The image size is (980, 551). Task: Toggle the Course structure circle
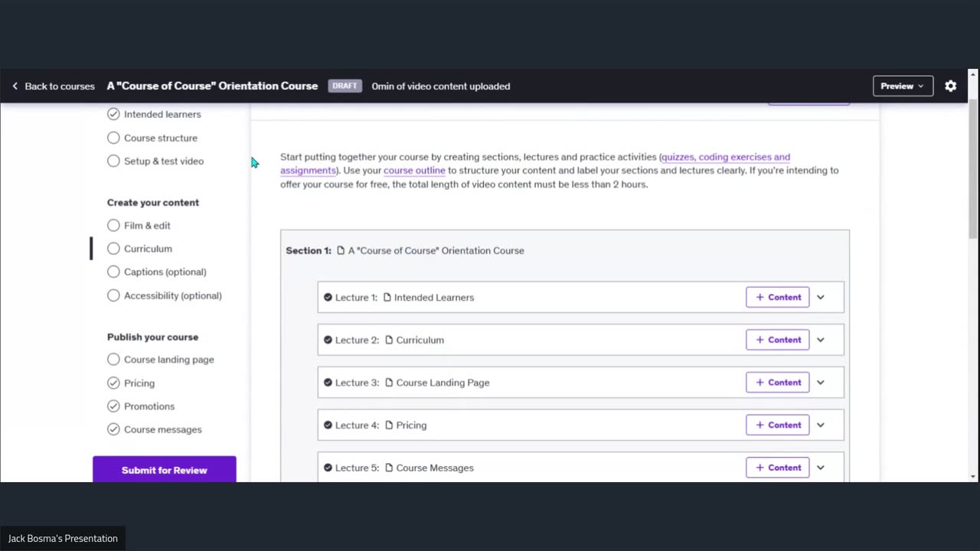[113, 138]
